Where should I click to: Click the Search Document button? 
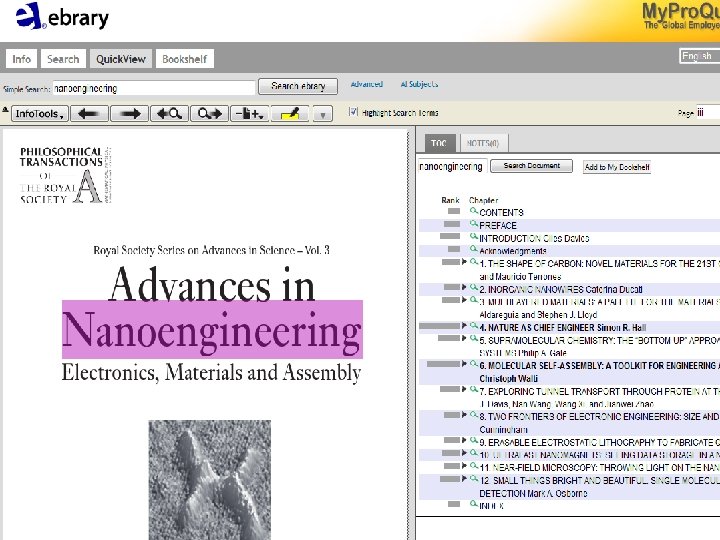tap(531, 166)
